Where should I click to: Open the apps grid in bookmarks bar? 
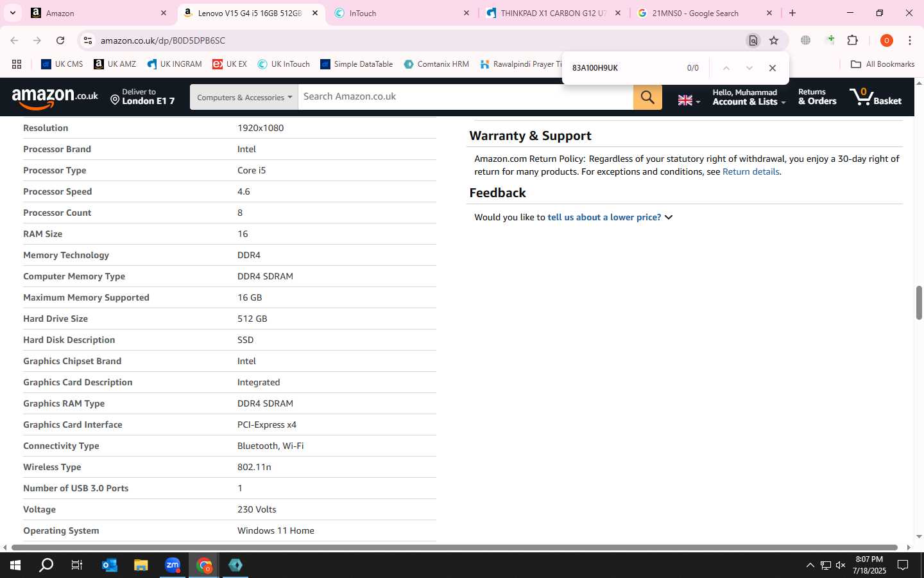17,64
